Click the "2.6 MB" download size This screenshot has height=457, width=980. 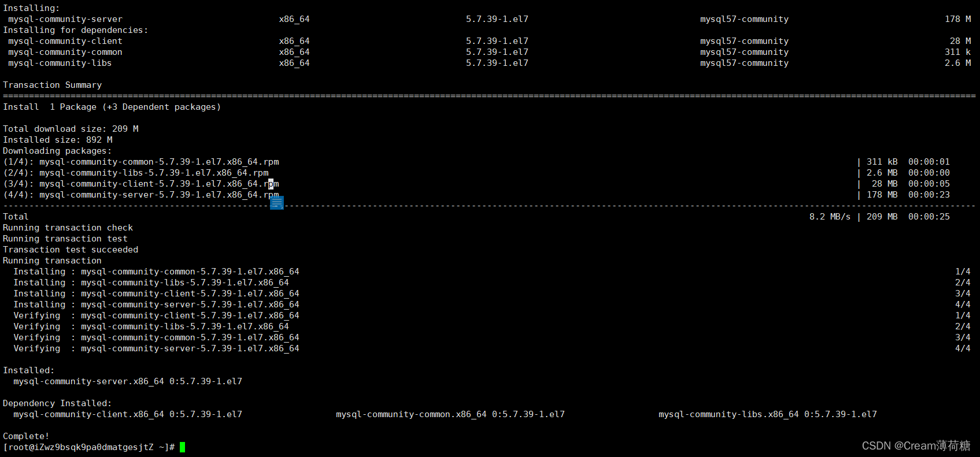point(882,173)
